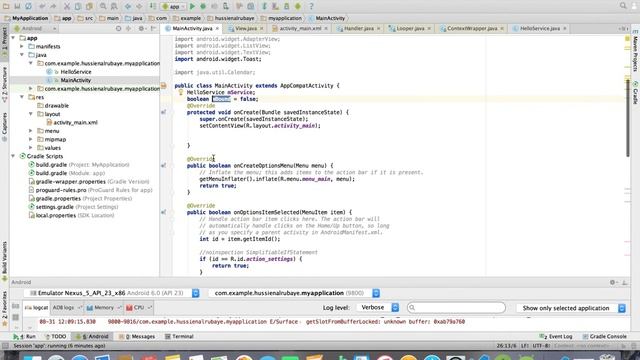Open the Event Log button

pyautogui.click(x=556, y=336)
